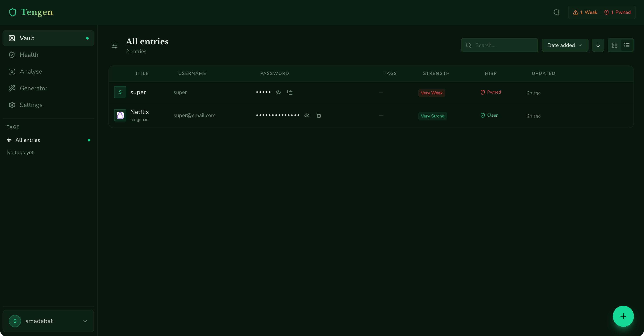Image resolution: width=644 pixels, height=336 pixels.
Task: Click the search magnifier icon in header
Action: (556, 12)
